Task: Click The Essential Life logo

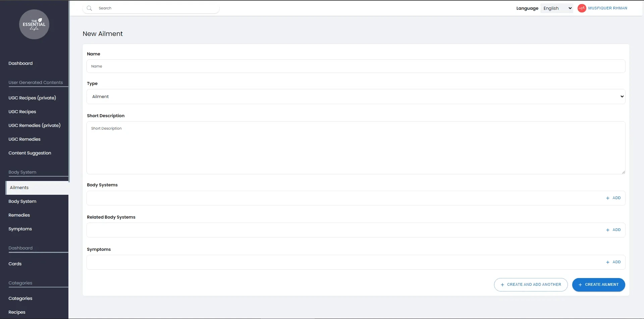Action: [x=34, y=25]
